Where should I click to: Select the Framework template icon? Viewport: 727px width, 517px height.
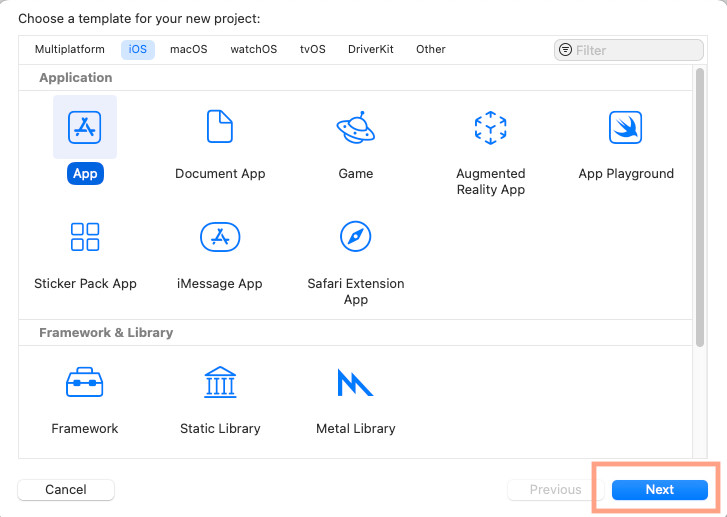(x=85, y=383)
